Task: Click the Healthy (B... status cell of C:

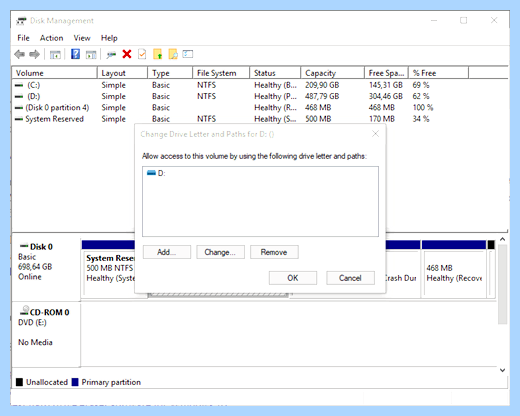Action: coord(275,85)
